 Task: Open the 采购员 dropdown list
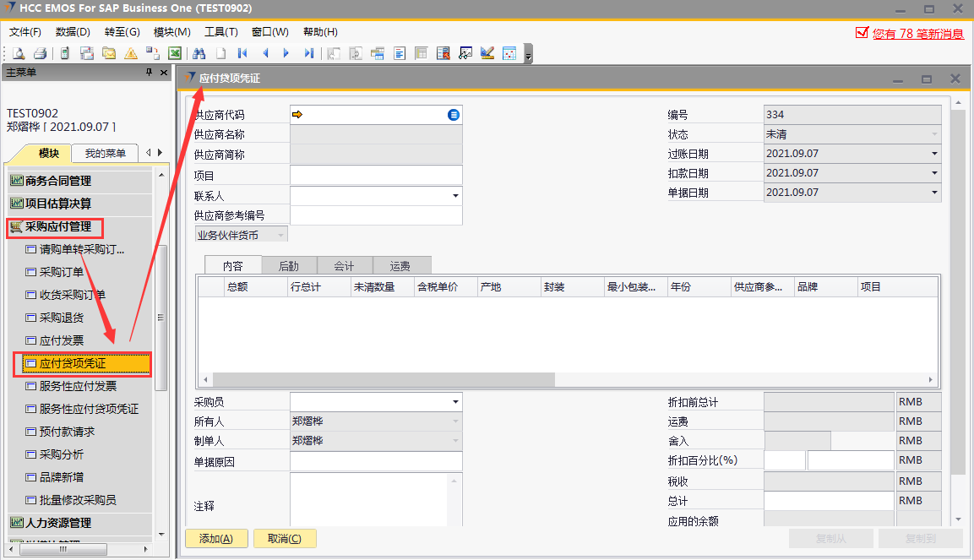pyautogui.click(x=455, y=402)
